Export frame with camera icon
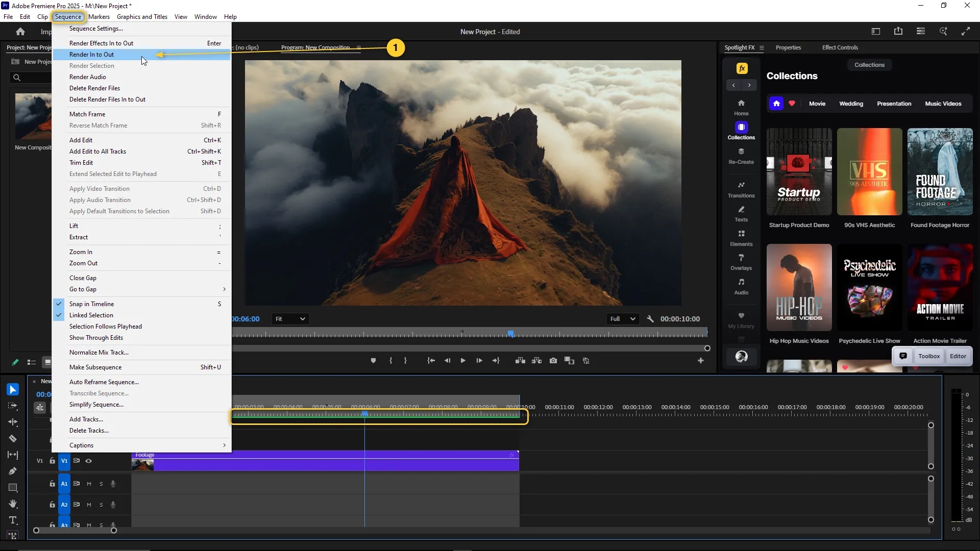The image size is (980, 551). [x=553, y=361]
